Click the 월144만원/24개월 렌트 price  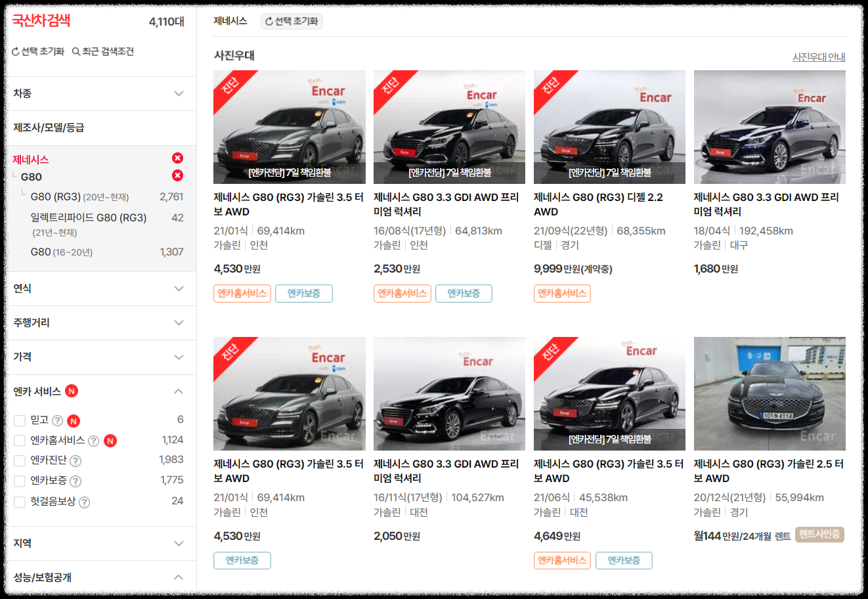tap(742, 536)
